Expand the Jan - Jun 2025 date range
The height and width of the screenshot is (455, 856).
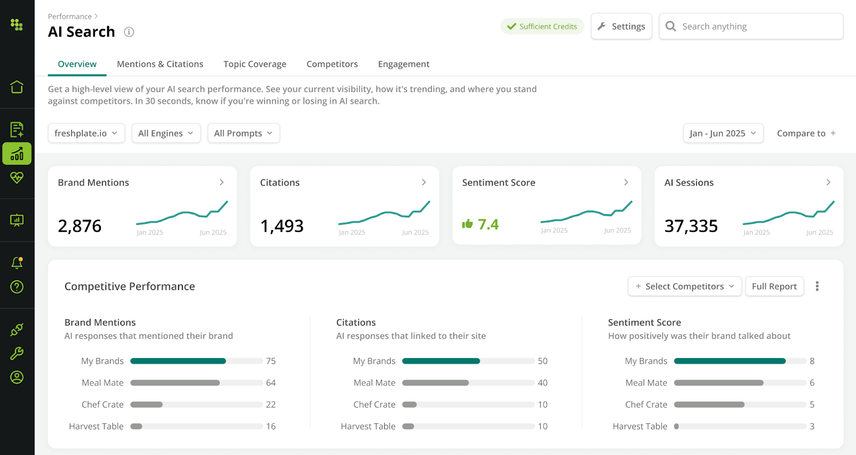pos(723,133)
